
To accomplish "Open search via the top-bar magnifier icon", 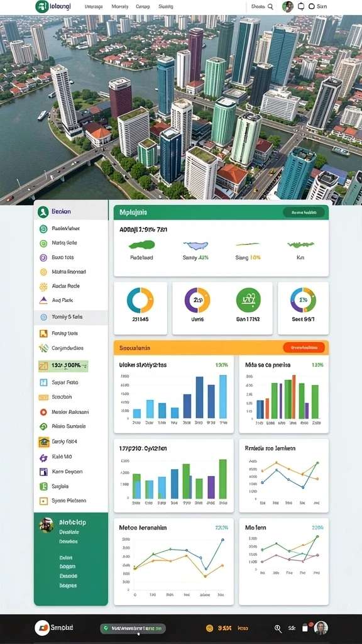I will coord(270,6).
